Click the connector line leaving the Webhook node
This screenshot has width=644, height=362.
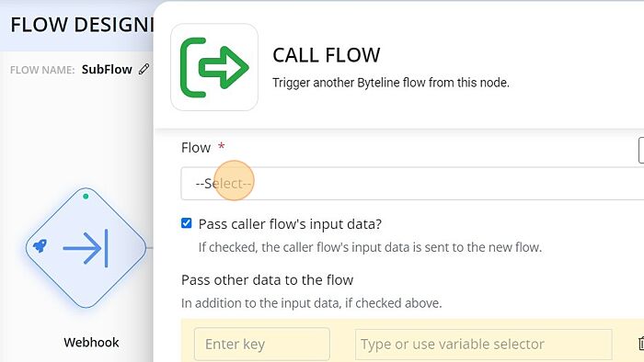click(x=149, y=248)
